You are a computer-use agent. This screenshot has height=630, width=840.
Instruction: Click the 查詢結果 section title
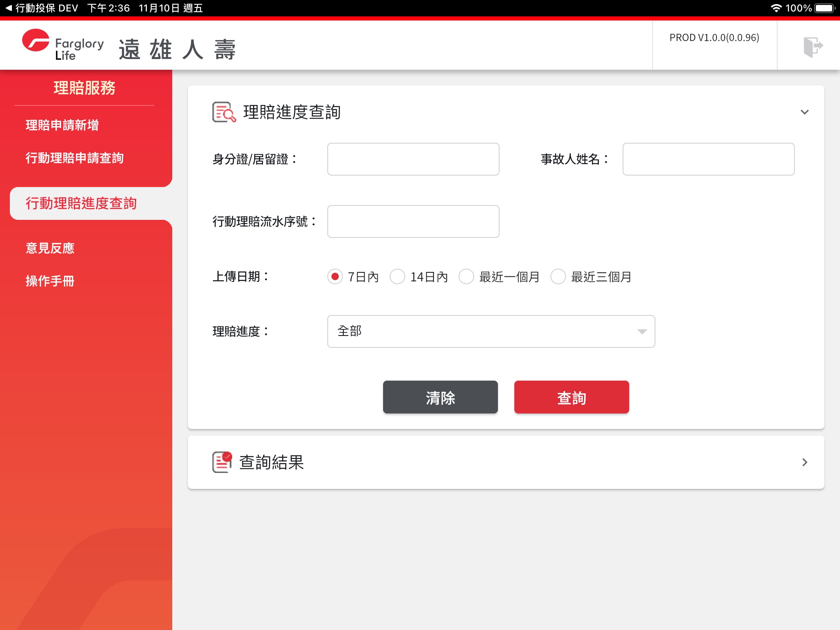pos(271,462)
